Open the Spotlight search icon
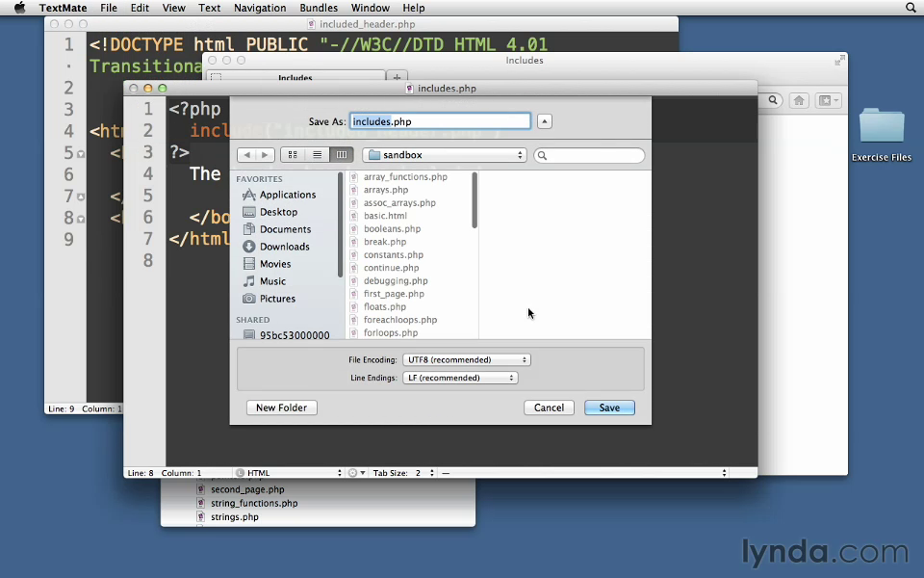 (911, 8)
